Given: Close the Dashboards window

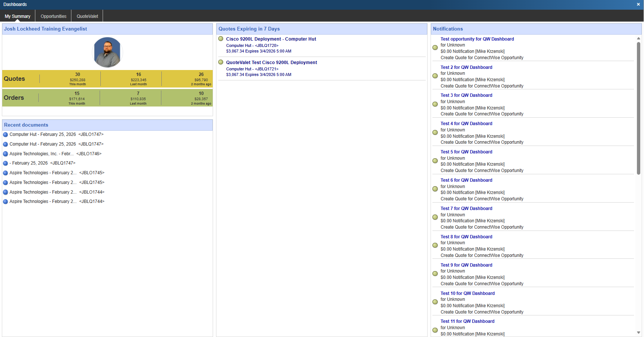Looking at the screenshot, I should [638, 4].
